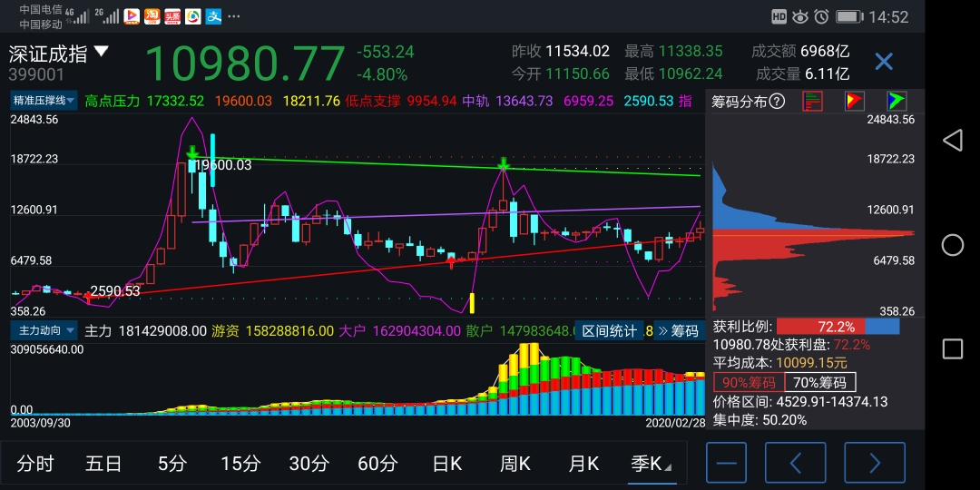The width and height of the screenshot is (980, 490).
Task: Switch to the 30分 tab
Action: point(309,464)
